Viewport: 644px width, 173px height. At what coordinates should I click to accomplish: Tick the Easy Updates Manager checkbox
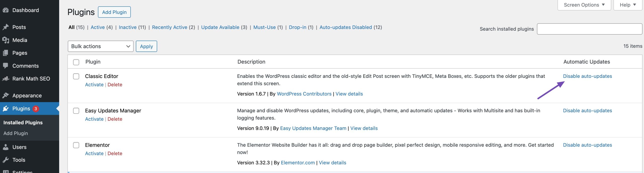[76, 111]
